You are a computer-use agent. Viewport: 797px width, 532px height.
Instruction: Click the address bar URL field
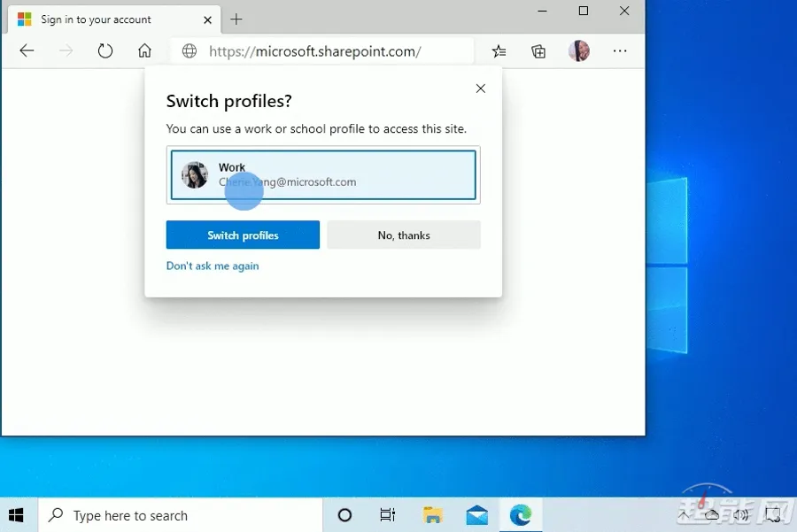pos(322,50)
